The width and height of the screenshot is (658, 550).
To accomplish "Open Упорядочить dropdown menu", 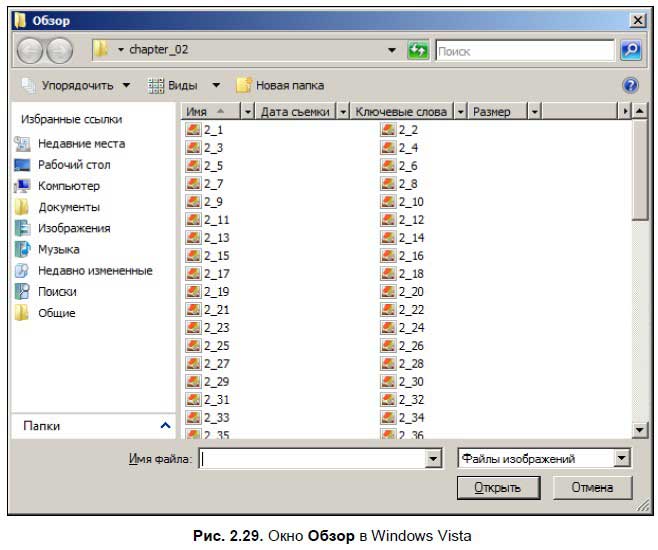I will coord(126,85).
